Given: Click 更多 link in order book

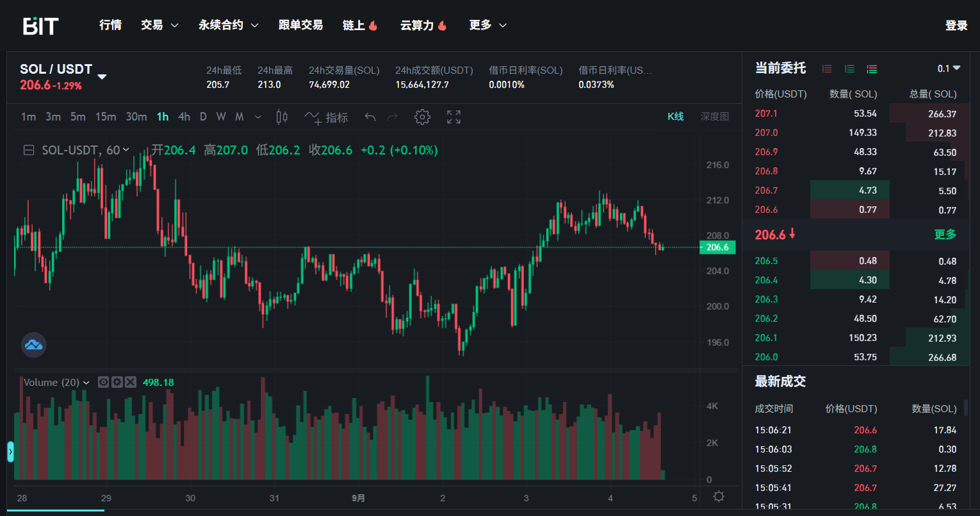Looking at the screenshot, I should 945,235.
